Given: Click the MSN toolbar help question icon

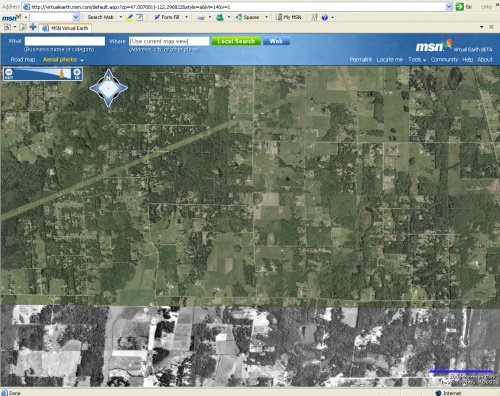Looking at the screenshot, I should 325,17.
